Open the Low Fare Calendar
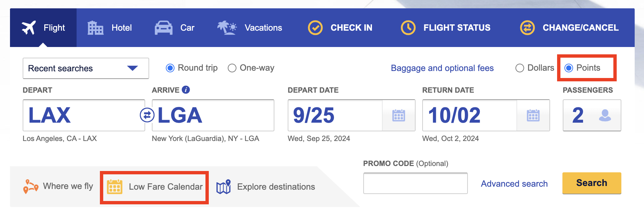Screen dimensions: 644x212 (x=154, y=187)
